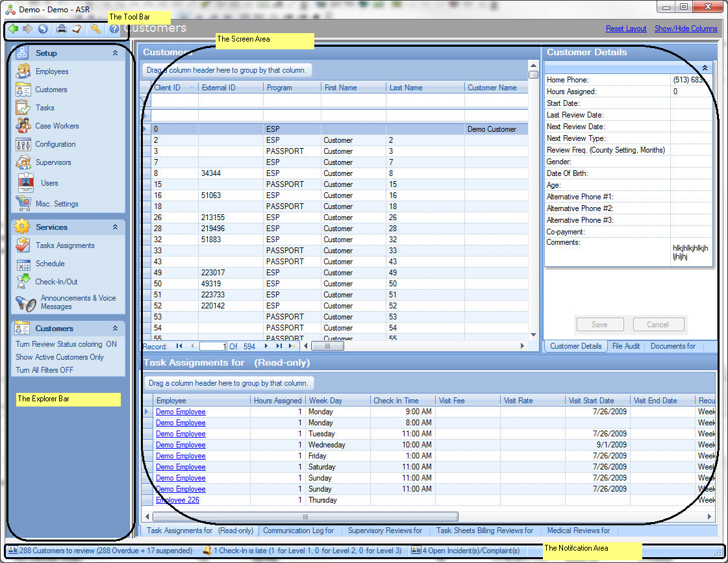728x563 pixels.
Task: Turn All Filters OFF
Action: point(44,370)
